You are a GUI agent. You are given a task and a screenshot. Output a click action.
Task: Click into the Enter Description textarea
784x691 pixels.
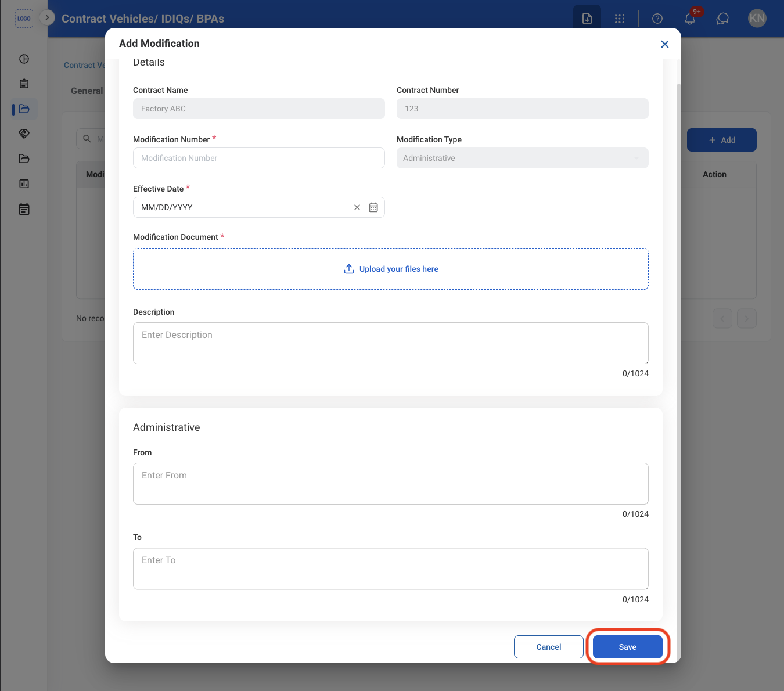coord(391,343)
